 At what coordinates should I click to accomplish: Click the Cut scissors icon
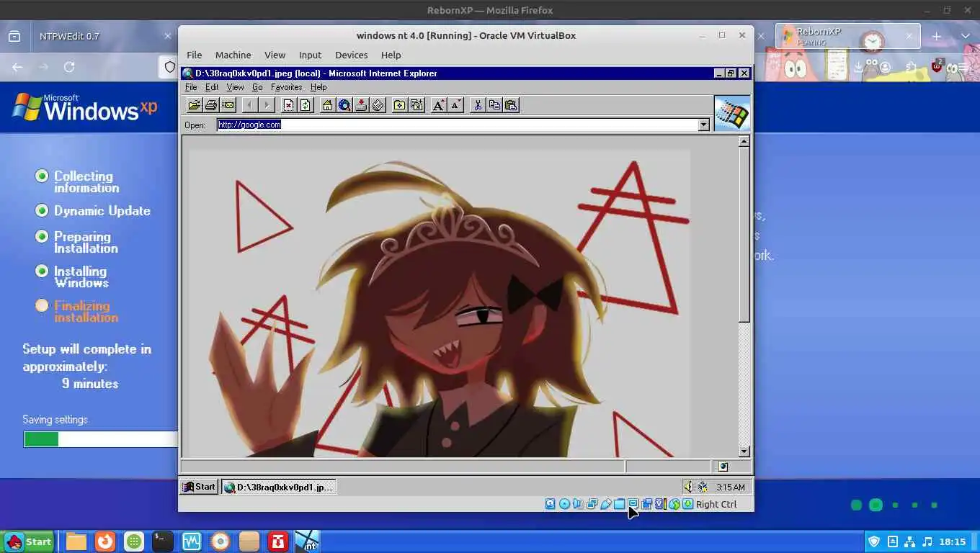pyautogui.click(x=477, y=105)
